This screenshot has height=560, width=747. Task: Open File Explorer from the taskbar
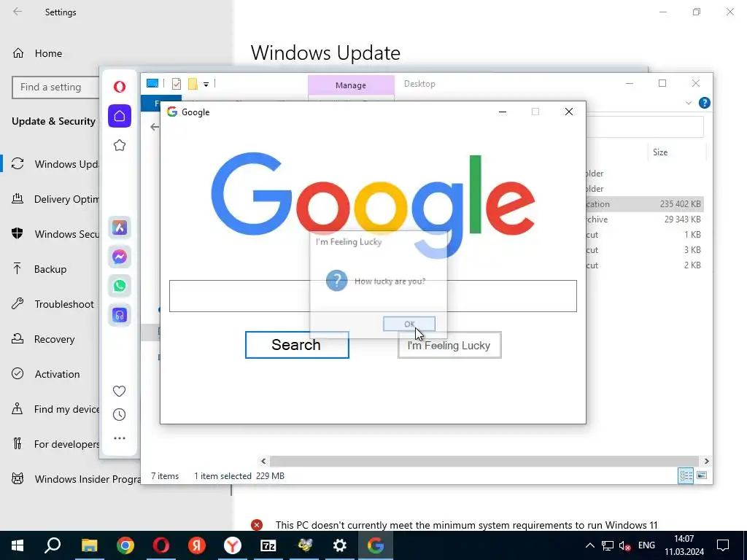tap(89, 545)
